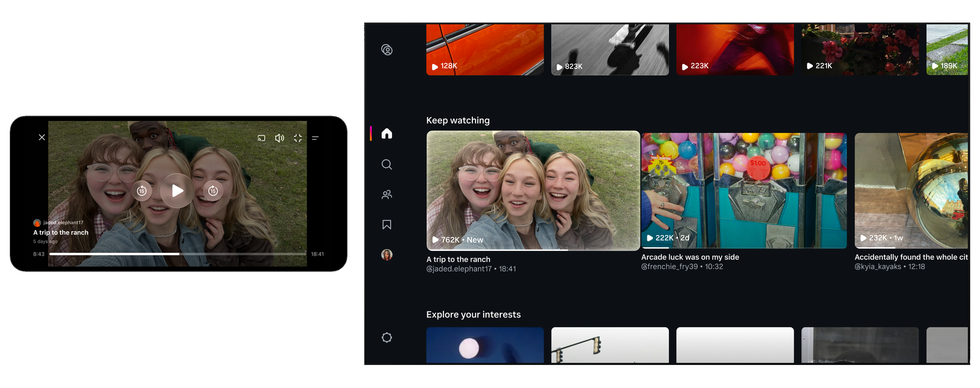Open the gumball machine 'Arcade luck' thumbnail
This screenshot has width=980, height=388.
tap(744, 191)
